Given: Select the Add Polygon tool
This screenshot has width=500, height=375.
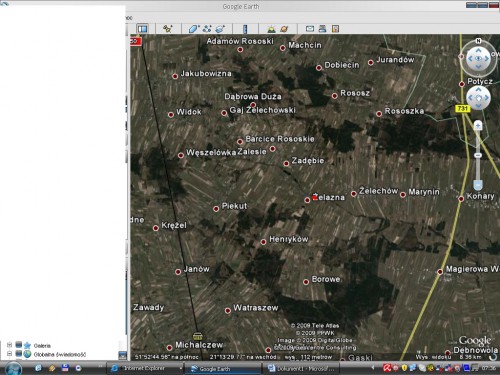Looking at the screenshot, I should [194, 29].
